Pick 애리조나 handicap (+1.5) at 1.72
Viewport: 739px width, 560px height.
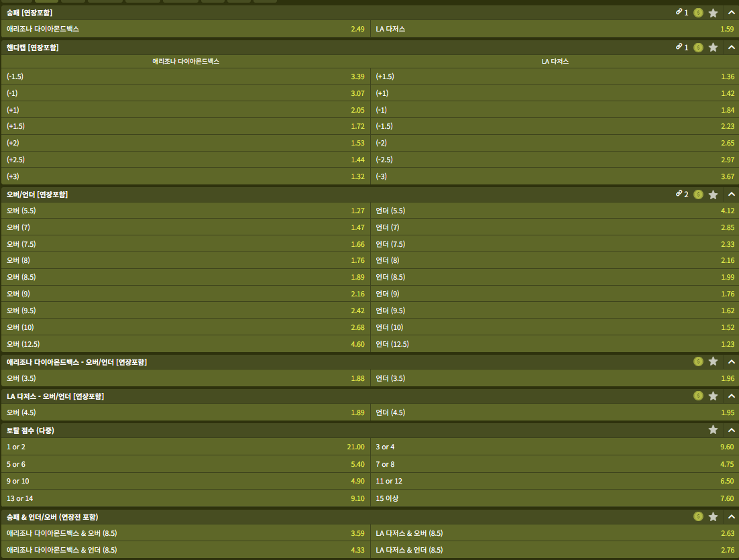[186, 126]
